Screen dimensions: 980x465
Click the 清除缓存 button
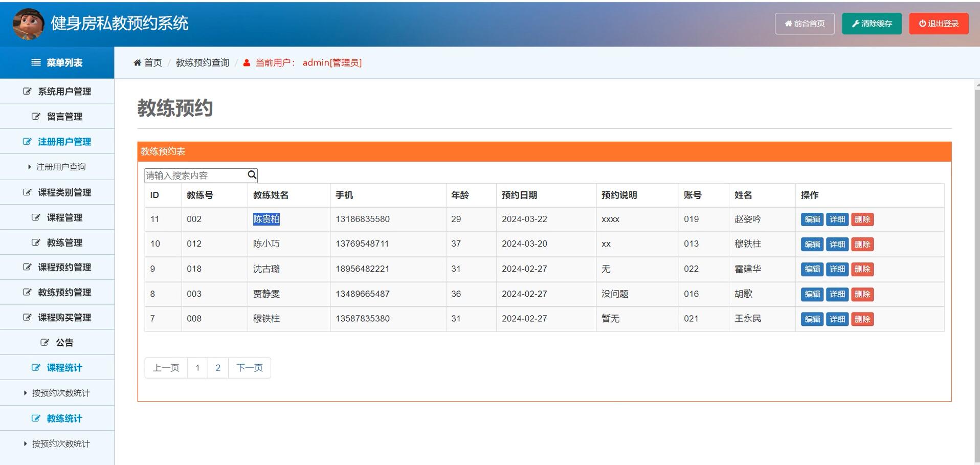pyautogui.click(x=872, y=24)
